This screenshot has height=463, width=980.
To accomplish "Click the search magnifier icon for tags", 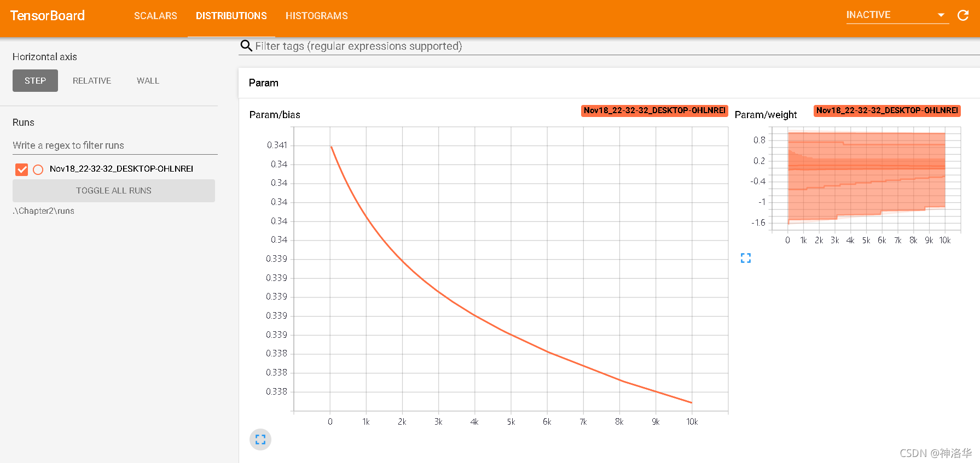I will 246,46.
